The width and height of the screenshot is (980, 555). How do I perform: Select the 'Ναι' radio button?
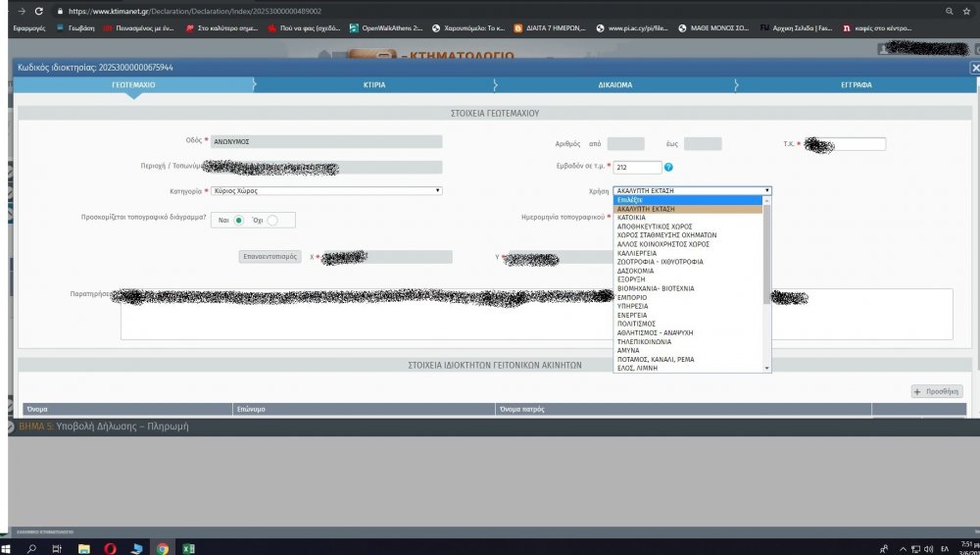[238, 221]
